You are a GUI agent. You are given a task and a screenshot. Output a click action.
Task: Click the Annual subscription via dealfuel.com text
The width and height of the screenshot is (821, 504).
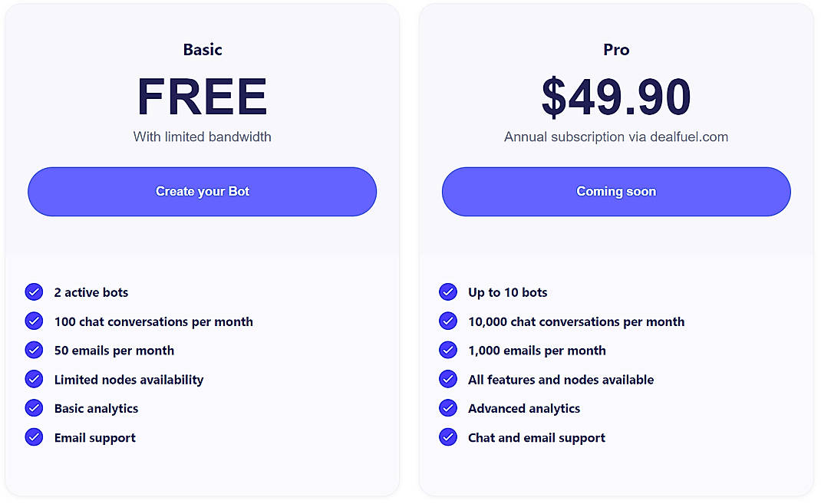coord(616,137)
